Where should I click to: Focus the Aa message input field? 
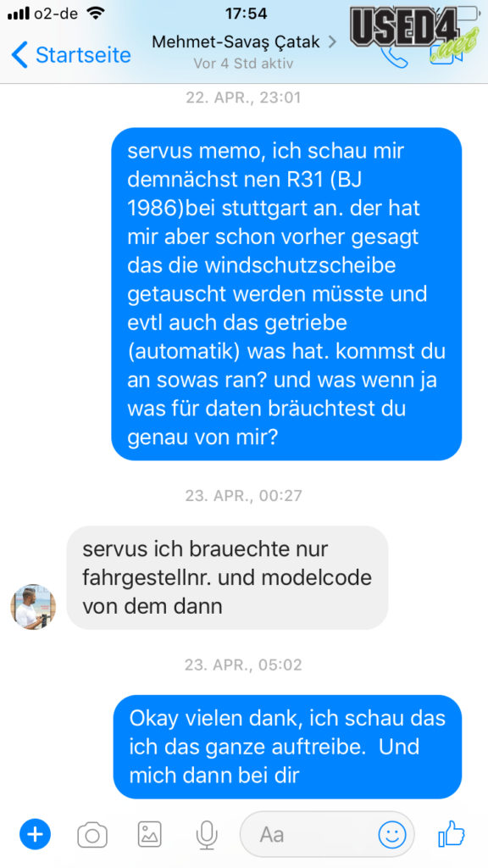(327, 834)
